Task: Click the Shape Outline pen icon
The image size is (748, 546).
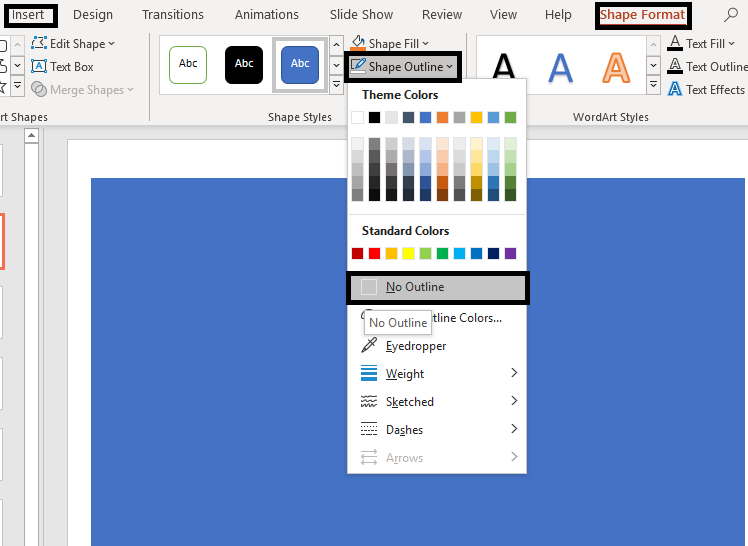Action: point(358,66)
